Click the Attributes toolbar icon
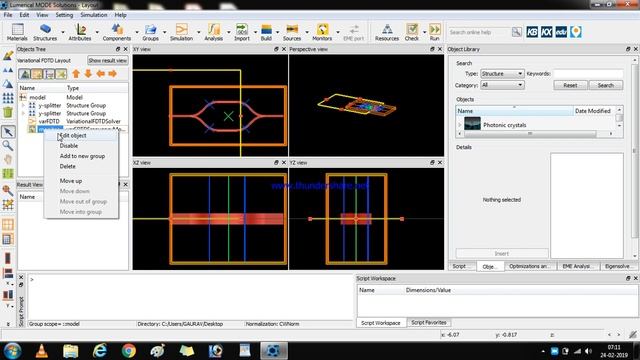Image resolution: width=640 pixels, height=360 pixels. 80,32
